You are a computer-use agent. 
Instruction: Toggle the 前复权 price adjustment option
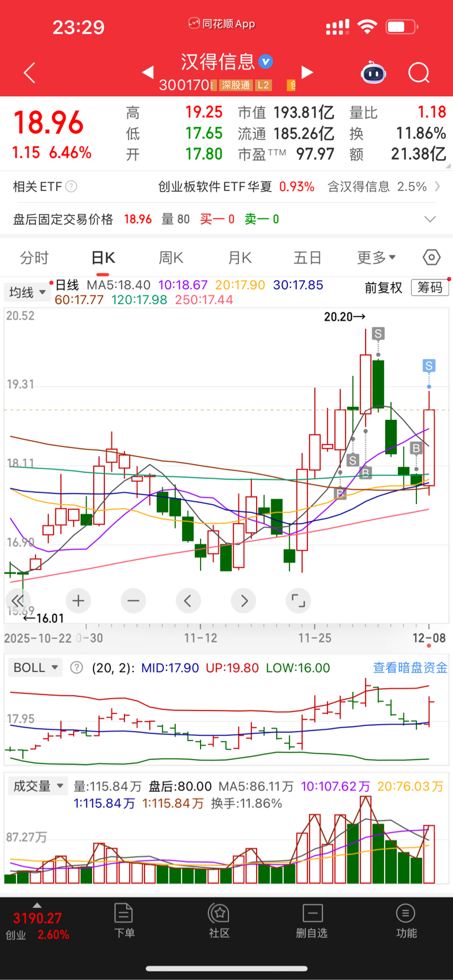click(x=383, y=288)
